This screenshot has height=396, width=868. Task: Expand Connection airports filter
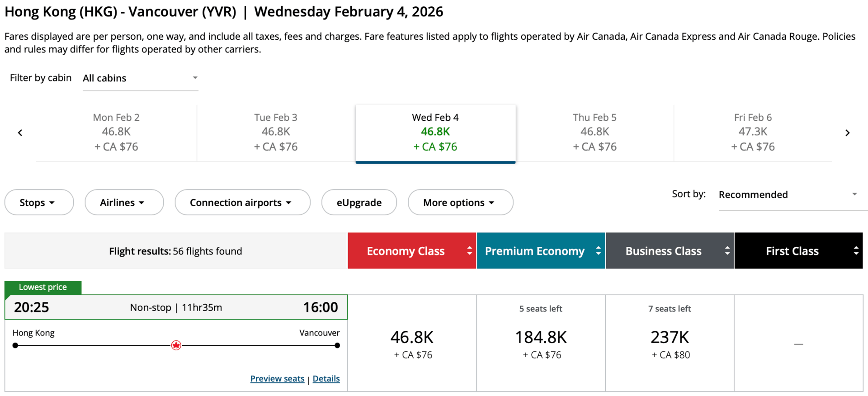pos(242,203)
